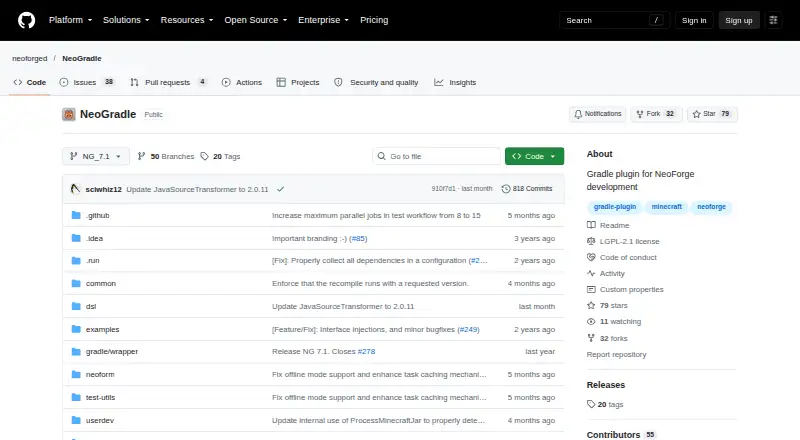Click the Code of conduct heart icon
The height and width of the screenshot is (440, 800).
tap(591, 257)
